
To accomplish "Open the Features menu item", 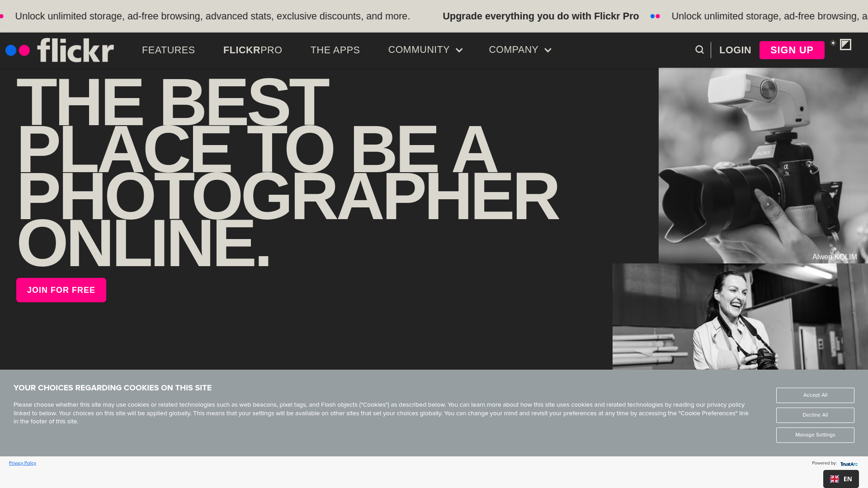I will 168,50.
